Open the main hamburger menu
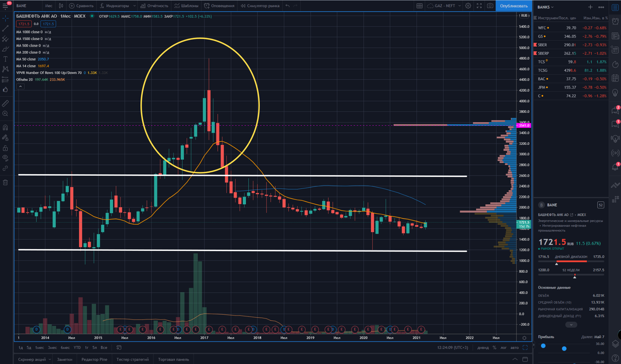 click(x=5, y=6)
